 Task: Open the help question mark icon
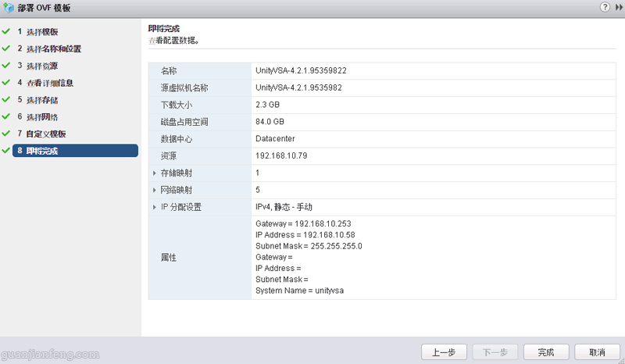[x=605, y=7]
